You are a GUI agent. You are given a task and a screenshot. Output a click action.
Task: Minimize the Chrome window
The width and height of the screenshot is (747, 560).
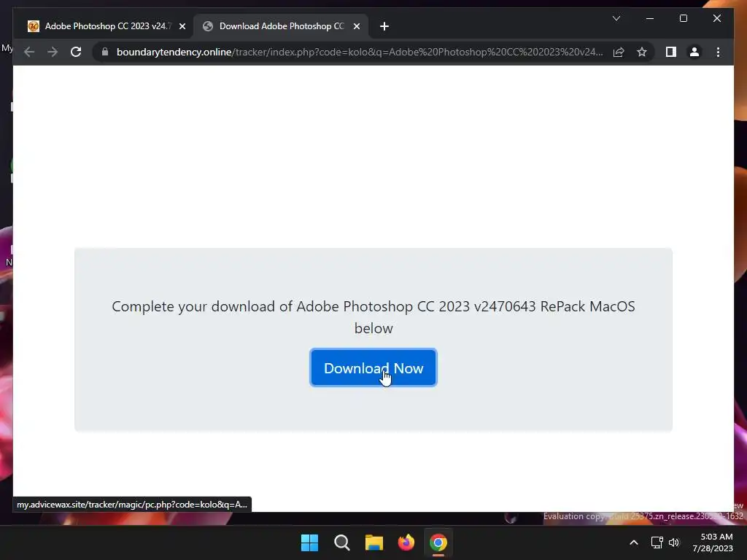pos(650,18)
